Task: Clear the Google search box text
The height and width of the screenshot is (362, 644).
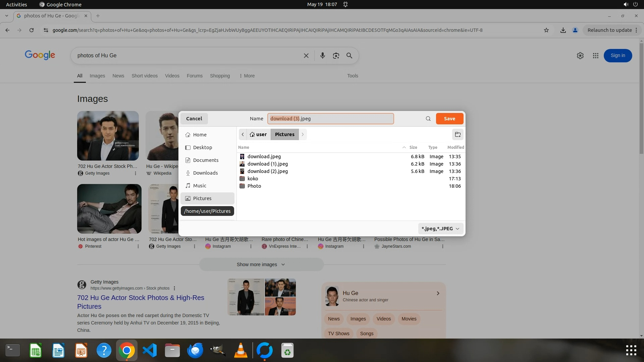Action: click(x=306, y=56)
